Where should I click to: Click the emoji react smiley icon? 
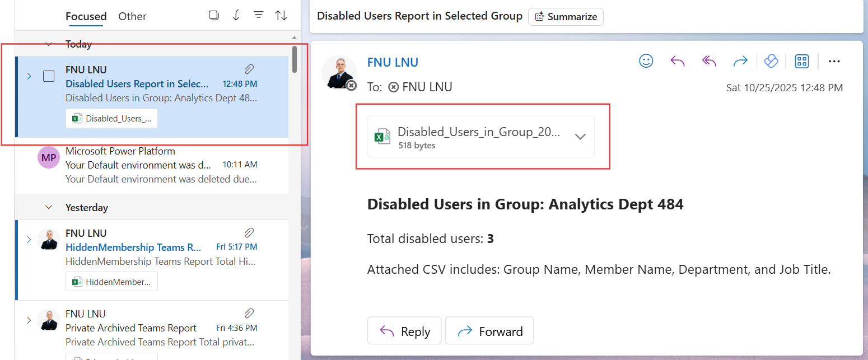point(646,61)
